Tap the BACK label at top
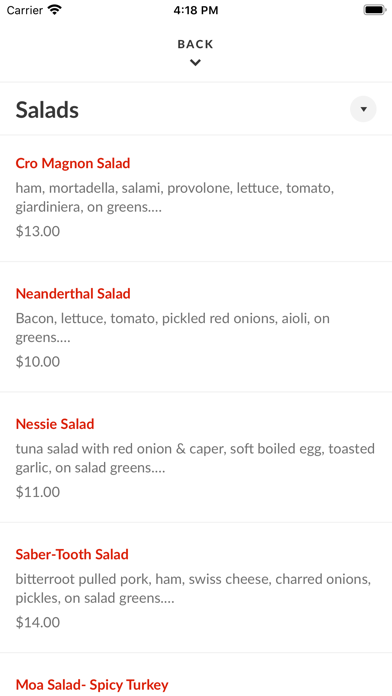The image size is (392, 696). (195, 44)
